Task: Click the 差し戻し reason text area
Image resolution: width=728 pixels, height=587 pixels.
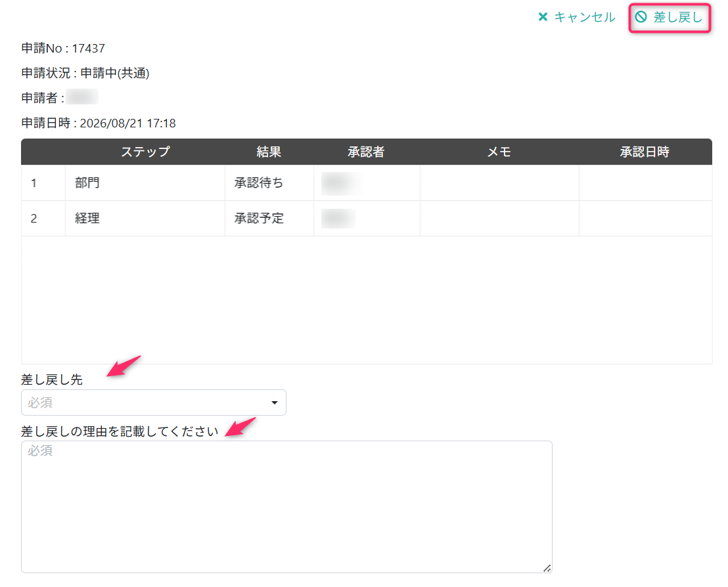Action: point(286,507)
